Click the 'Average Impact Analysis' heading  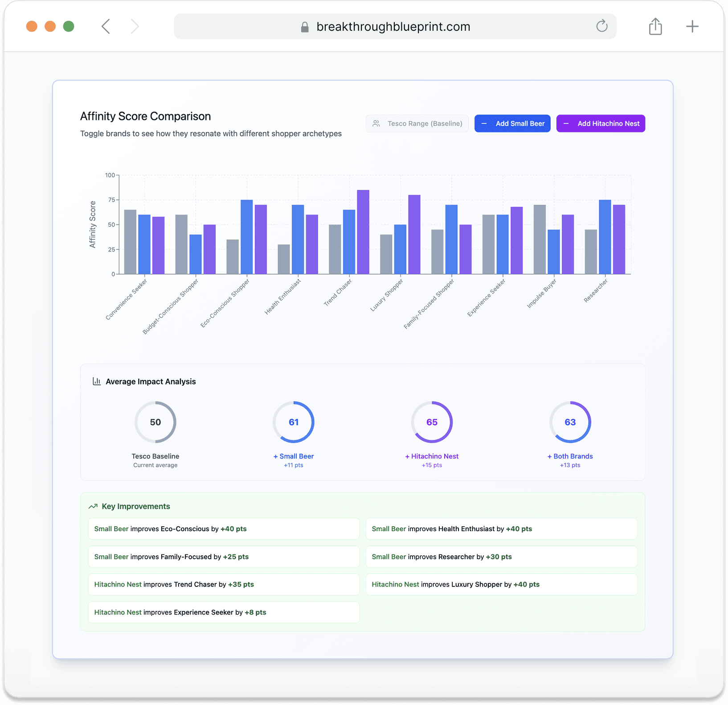click(x=151, y=381)
